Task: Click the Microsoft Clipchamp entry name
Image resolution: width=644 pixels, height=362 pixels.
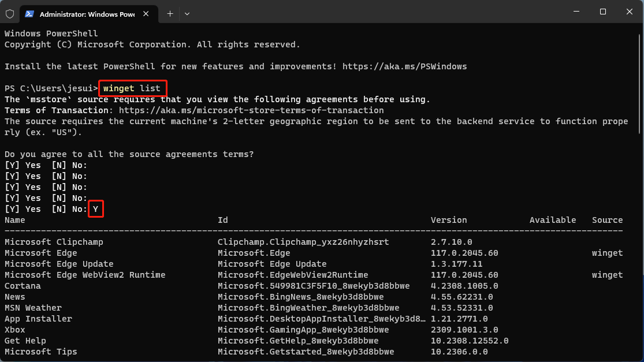Action: point(54,242)
